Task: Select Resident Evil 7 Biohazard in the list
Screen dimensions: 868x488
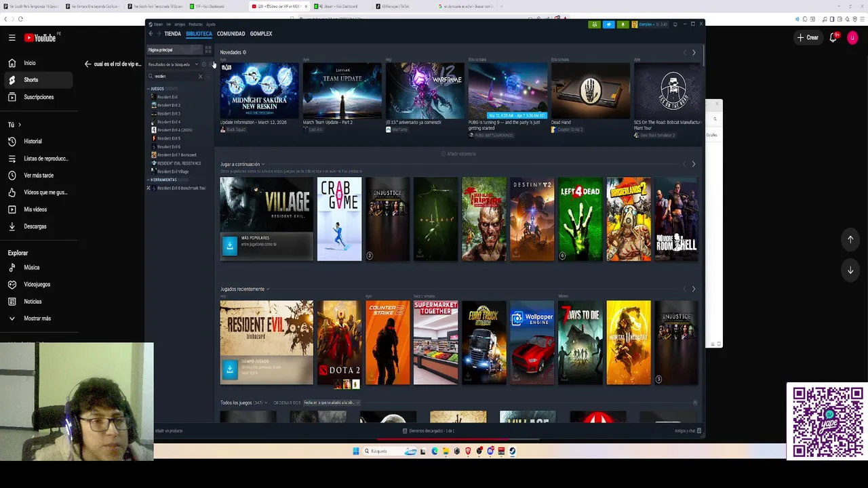Action: pyautogui.click(x=176, y=155)
